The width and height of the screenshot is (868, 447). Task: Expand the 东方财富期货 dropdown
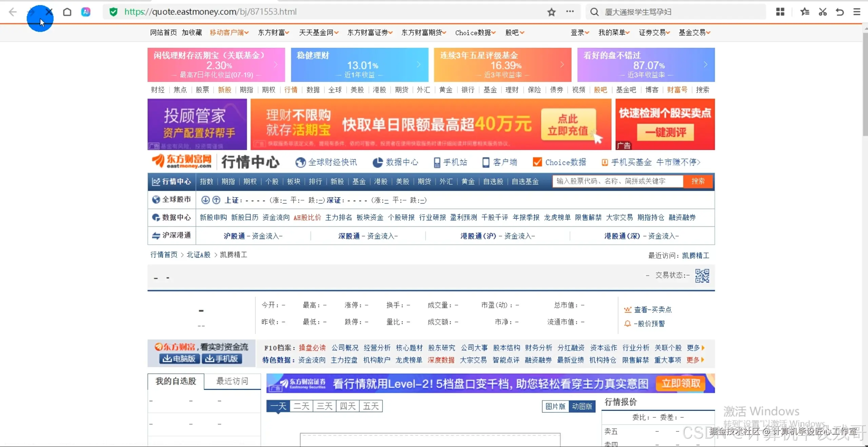[424, 33]
